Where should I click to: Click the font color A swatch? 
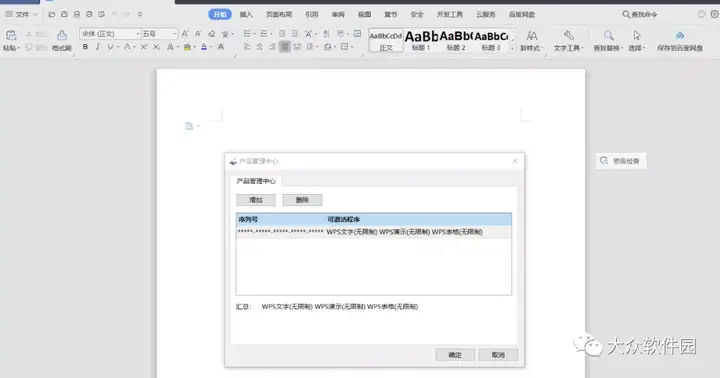pos(204,47)
